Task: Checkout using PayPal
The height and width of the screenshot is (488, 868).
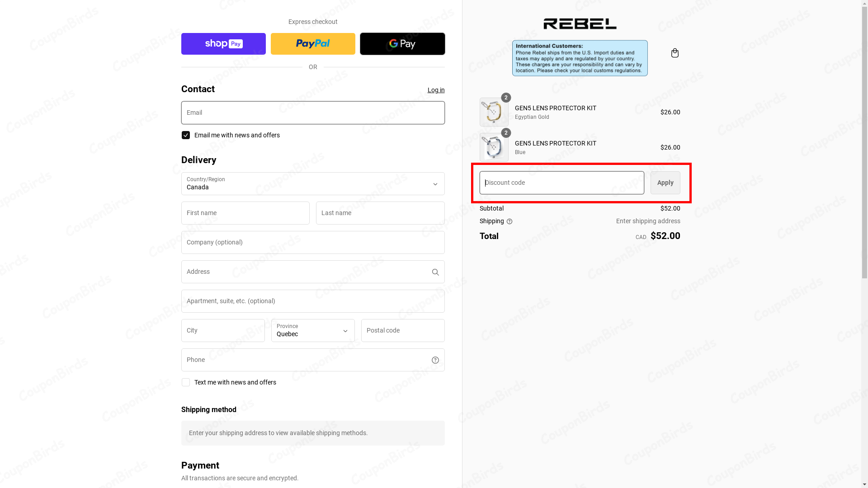Action: [x=313, y=43]
